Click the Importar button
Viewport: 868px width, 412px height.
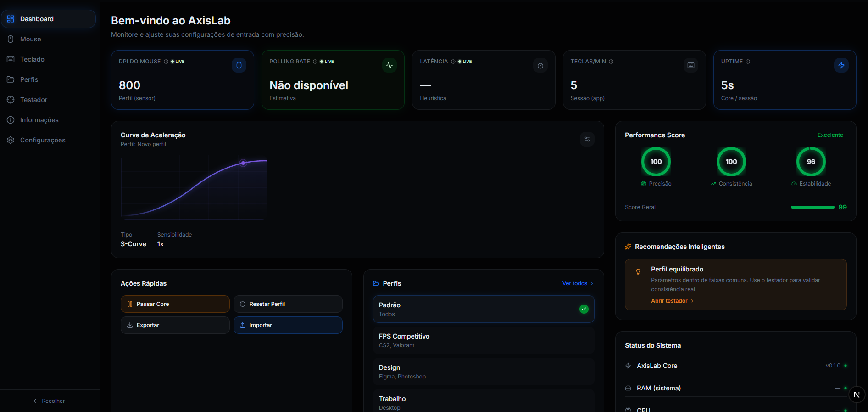(288, 325)
